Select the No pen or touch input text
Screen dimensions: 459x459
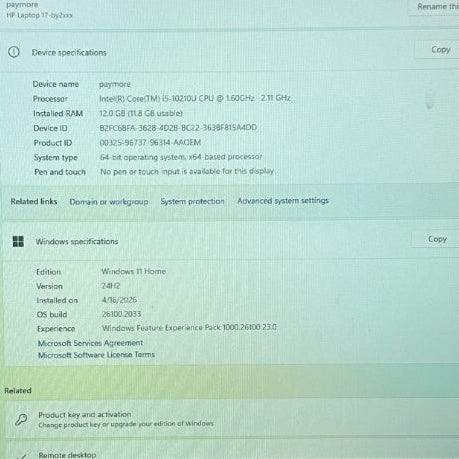point(187,171)
